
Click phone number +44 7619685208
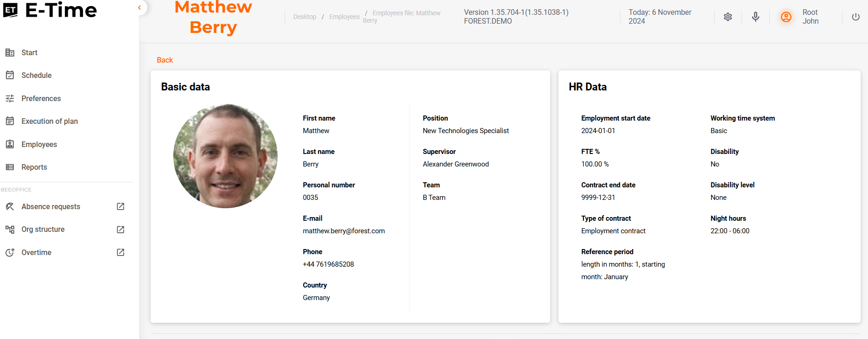click(x=328, y=264)
